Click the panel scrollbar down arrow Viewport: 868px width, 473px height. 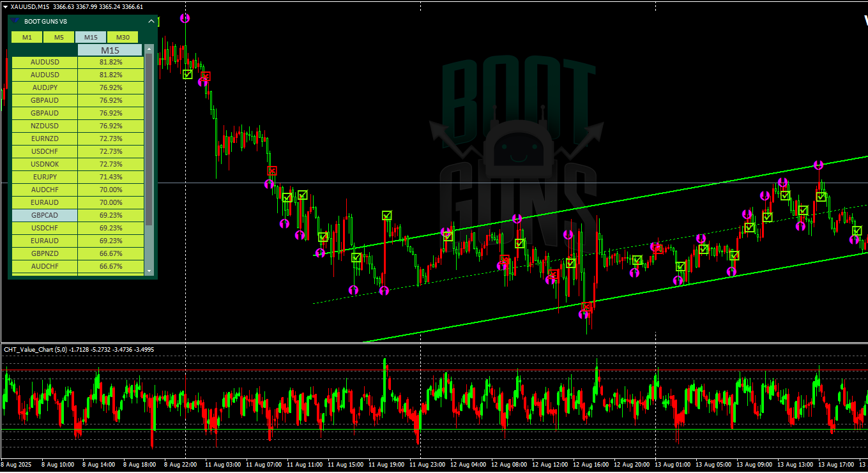pyautogui.click(x=149, y=271)
